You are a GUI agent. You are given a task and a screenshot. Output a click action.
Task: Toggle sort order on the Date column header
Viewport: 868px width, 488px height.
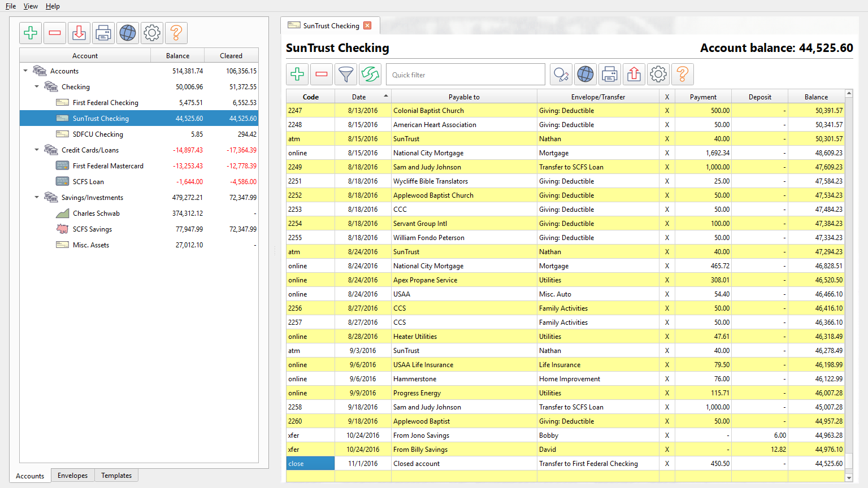(363, 97)
